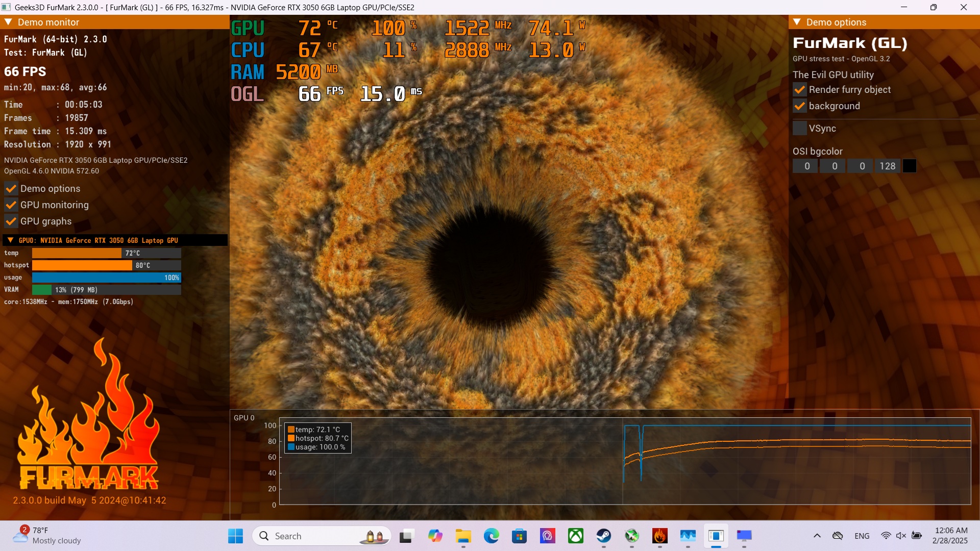This screenshot has height=551, width=980.
Task: Toggle the GPU monitoring checkbox
Action: 11,205
